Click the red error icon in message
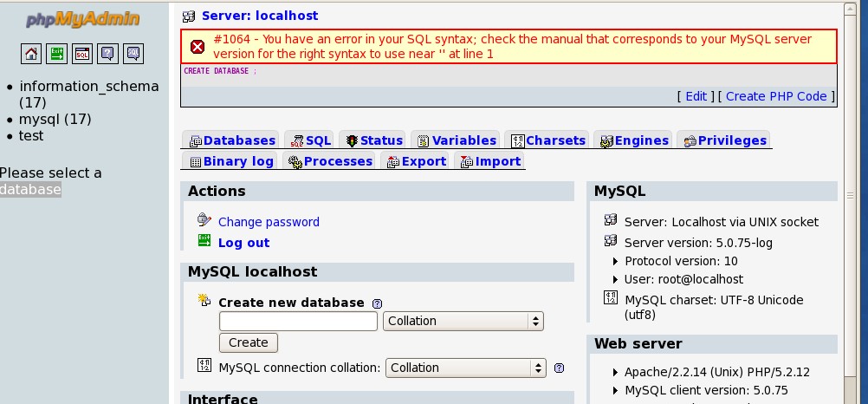The width and height of the screenshot is (868, 404). tap(198, 47)
